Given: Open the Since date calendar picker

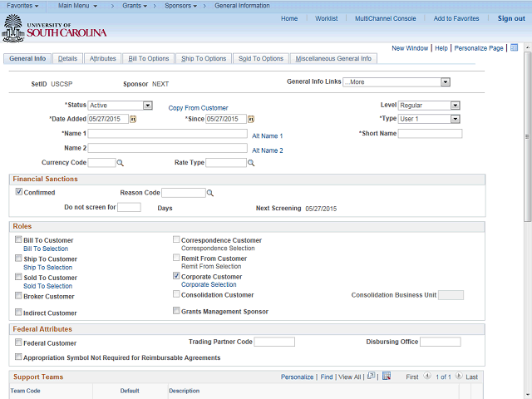Looking at the screenshot, I should (x=251, y=120).
